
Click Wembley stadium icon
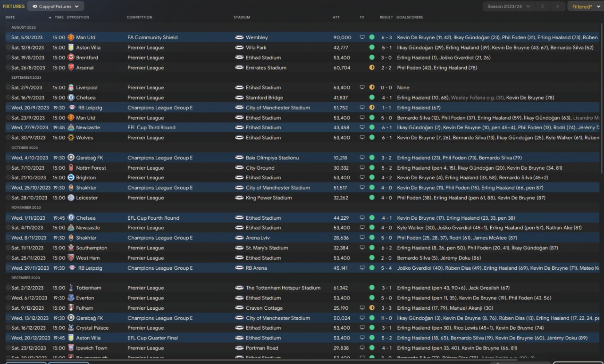(x=239, y=37)
